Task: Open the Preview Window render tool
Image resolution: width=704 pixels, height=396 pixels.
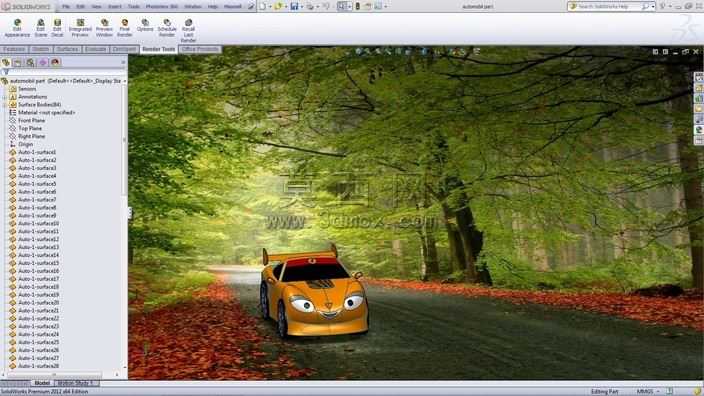Action: 104,28
